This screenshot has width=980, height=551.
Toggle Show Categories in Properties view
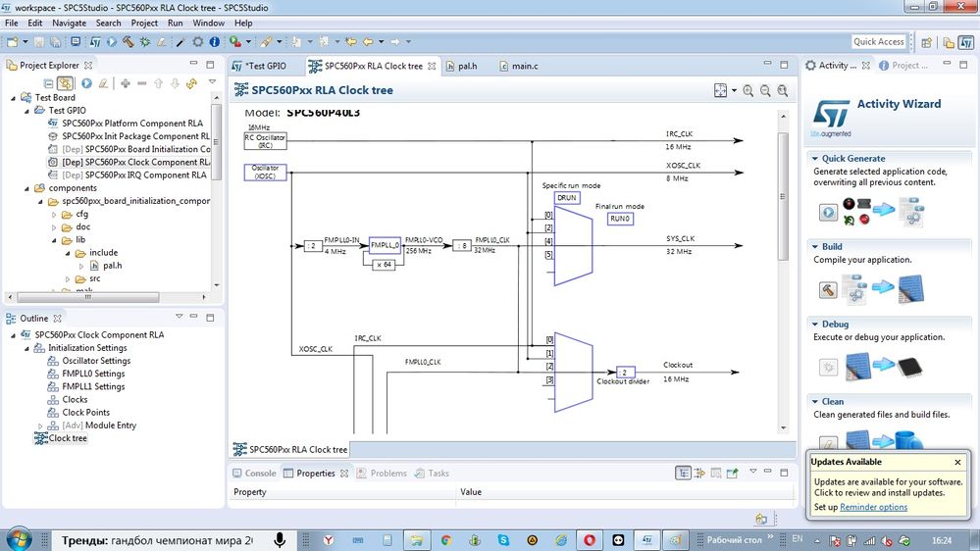tap(683, 474)
